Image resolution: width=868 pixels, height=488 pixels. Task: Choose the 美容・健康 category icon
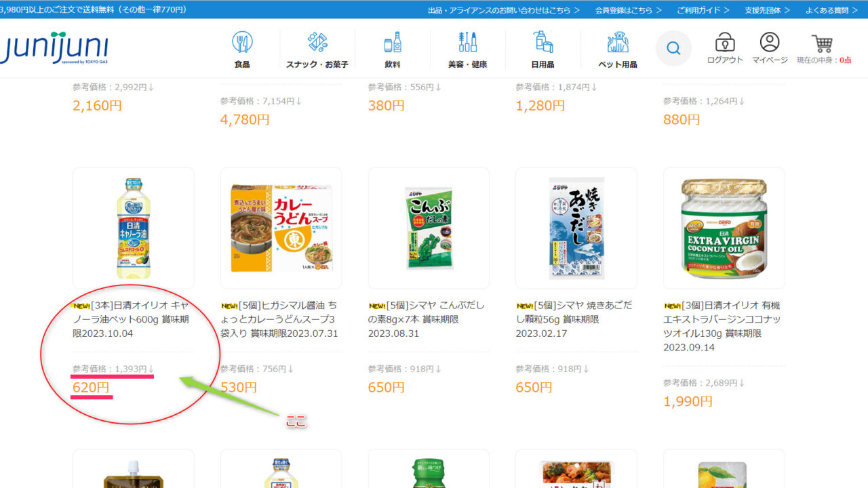point(467,42)
